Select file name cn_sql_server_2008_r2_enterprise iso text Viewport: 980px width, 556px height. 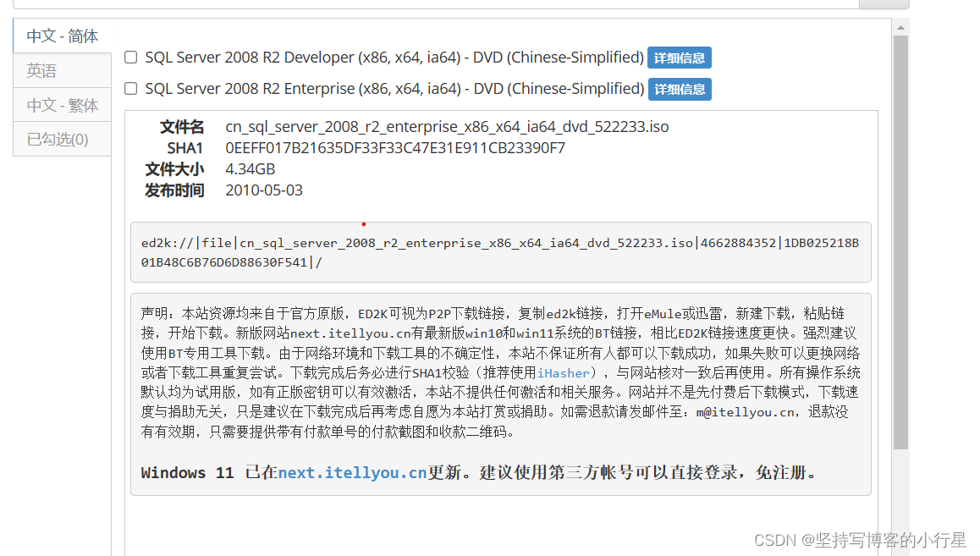(447, 127)
